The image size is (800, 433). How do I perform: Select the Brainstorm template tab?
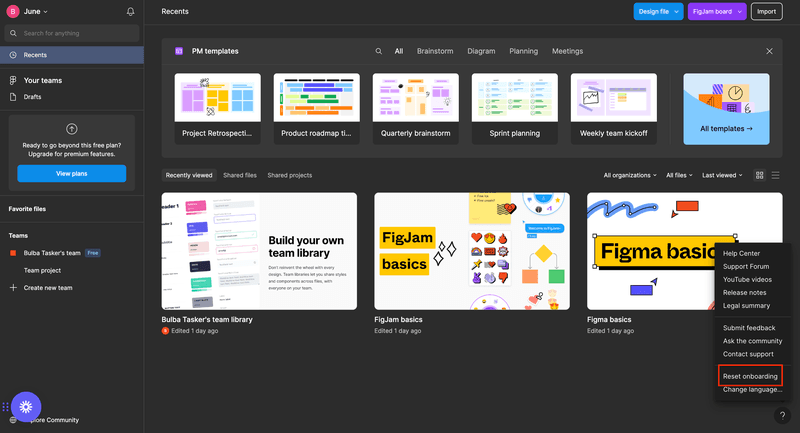(x=435, y=51)
